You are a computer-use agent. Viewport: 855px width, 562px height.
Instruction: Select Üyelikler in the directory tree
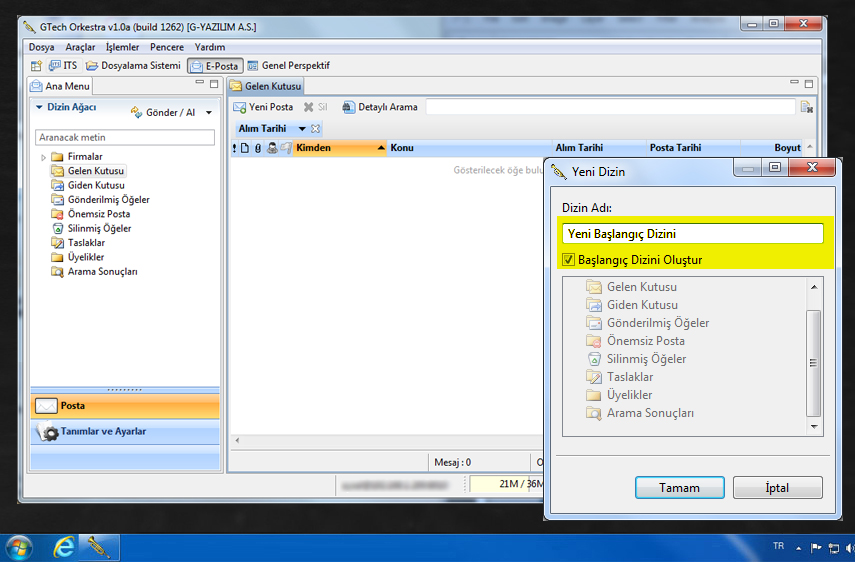coord(77,257)
